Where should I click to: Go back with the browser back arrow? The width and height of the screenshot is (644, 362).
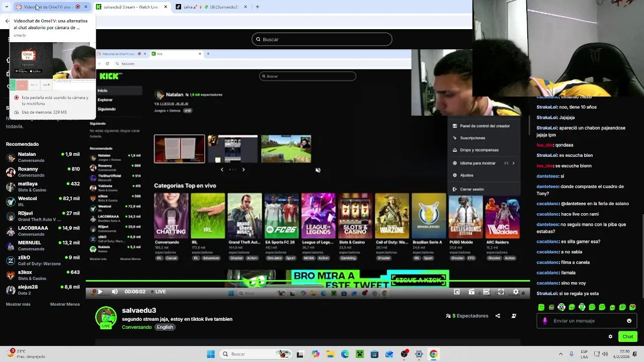coord(7,21)
